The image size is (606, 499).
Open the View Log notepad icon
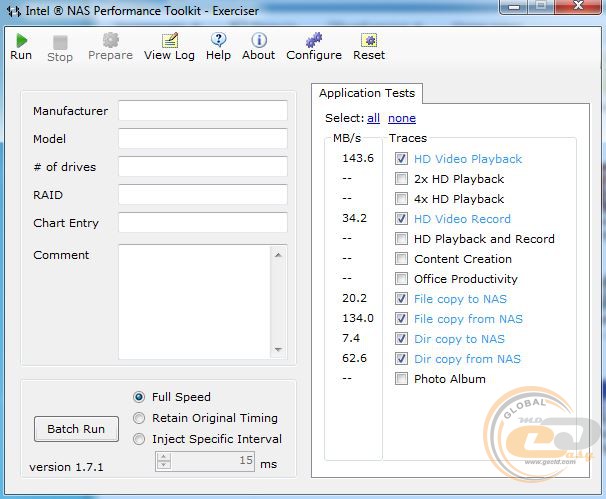(170, 40)
